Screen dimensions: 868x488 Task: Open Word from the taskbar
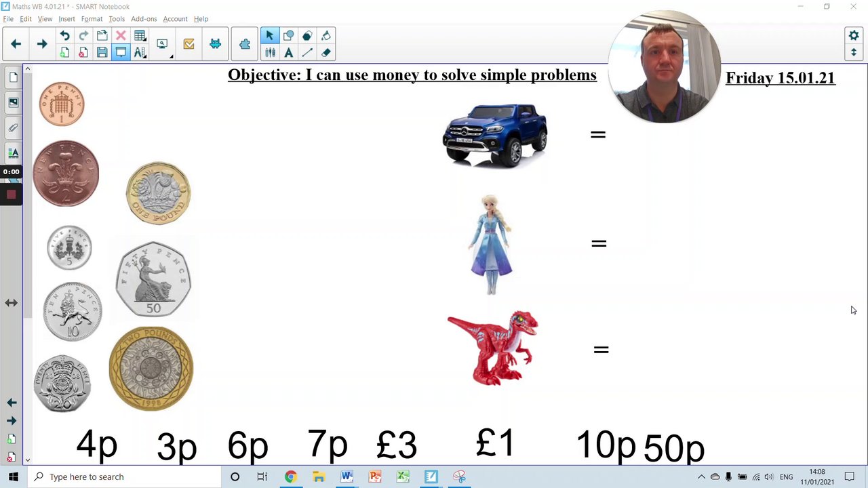347,476
